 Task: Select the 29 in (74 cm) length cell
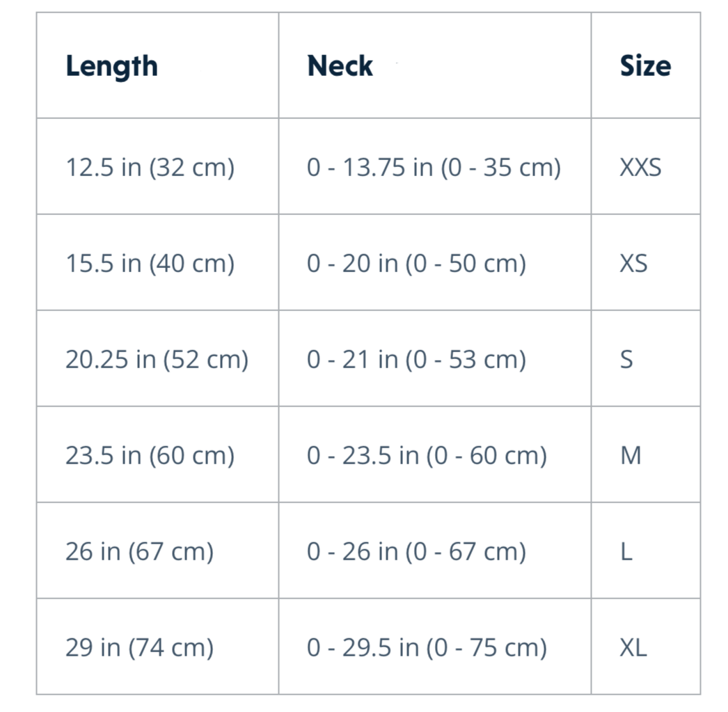pos(139,648)
